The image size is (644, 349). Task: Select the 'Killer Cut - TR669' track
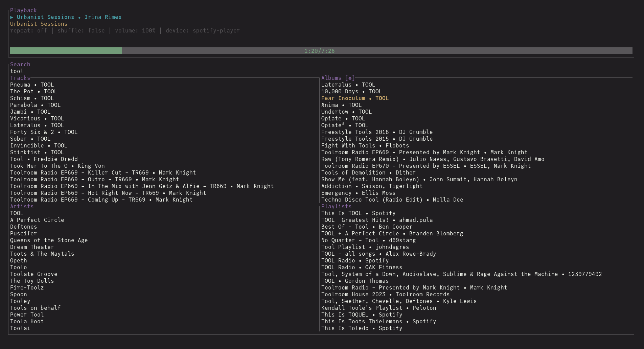103,172
